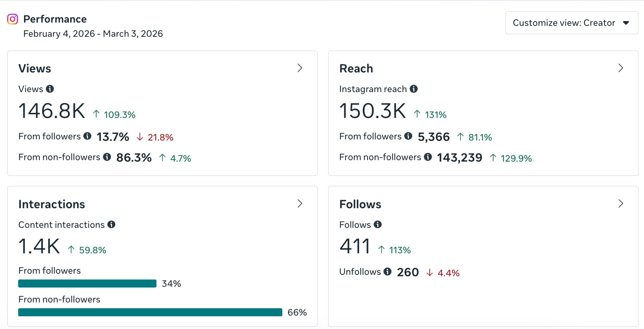Click info icon beside From followers under Reach
The width and height of the screenshot is (644, 329).
tap(408, 136)
